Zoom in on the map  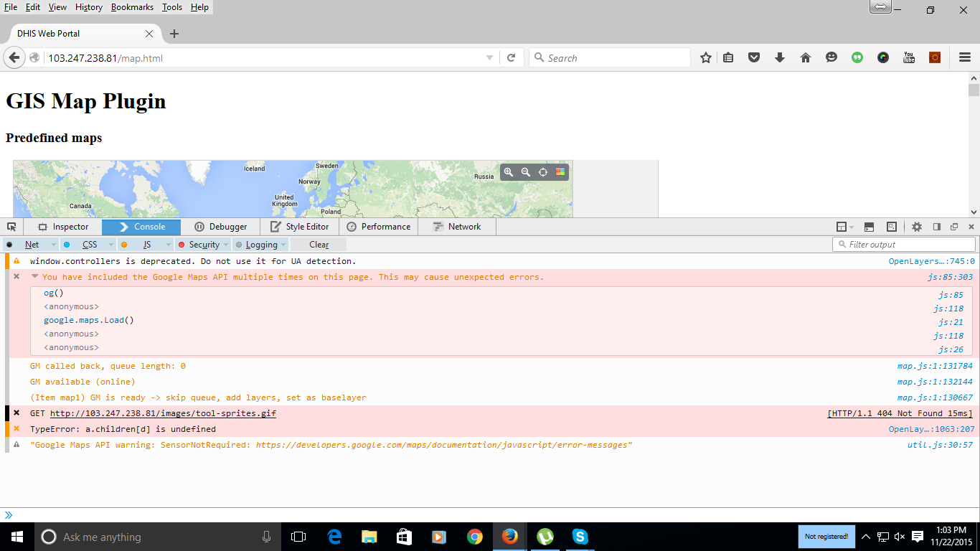point(509,172)
